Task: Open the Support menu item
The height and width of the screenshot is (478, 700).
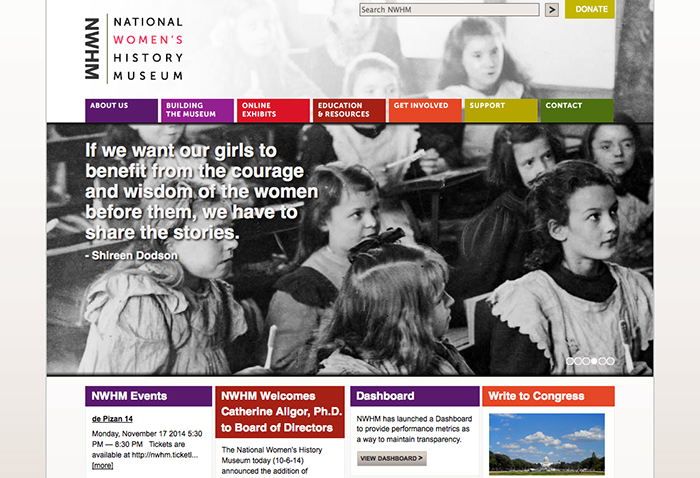Action: [500, 110]
